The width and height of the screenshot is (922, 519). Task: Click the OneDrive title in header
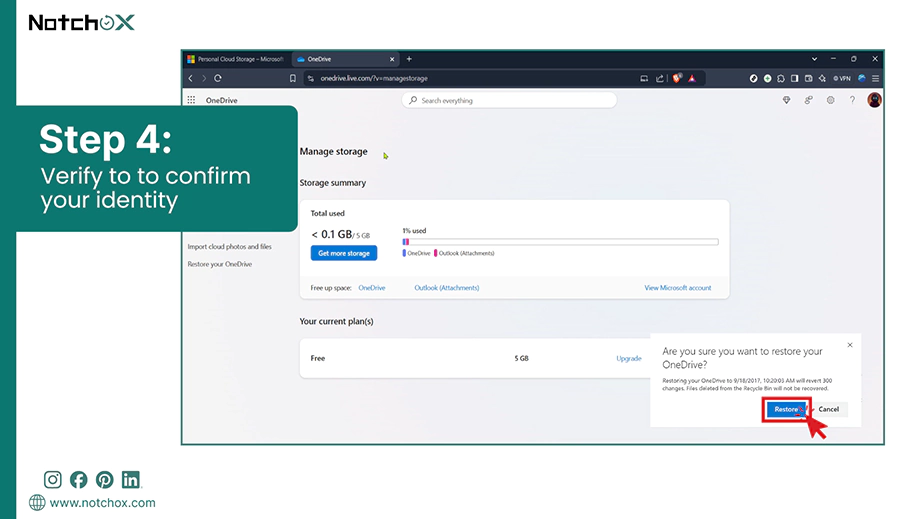pyautogui.click(x=222, y=101)
